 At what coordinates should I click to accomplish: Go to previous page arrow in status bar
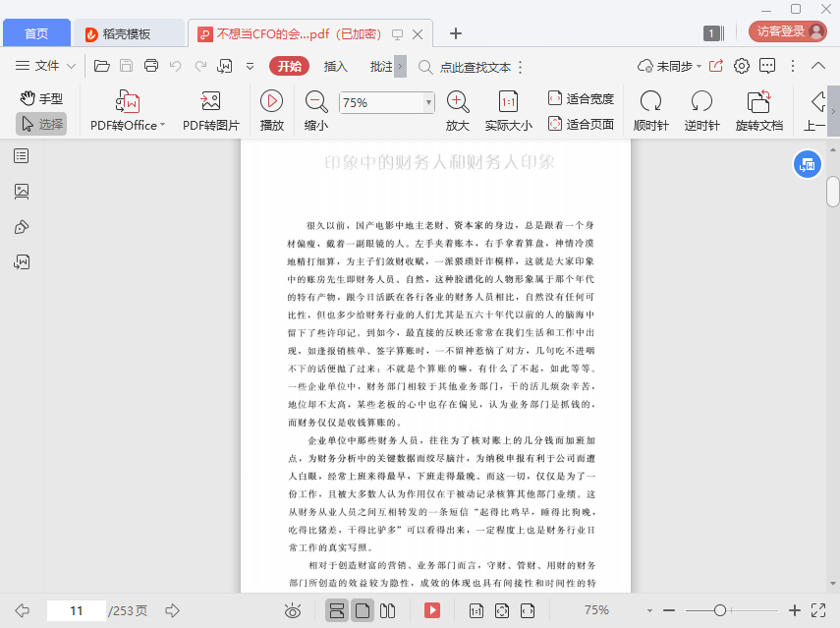pyautogui.click(x=22, y=610)
